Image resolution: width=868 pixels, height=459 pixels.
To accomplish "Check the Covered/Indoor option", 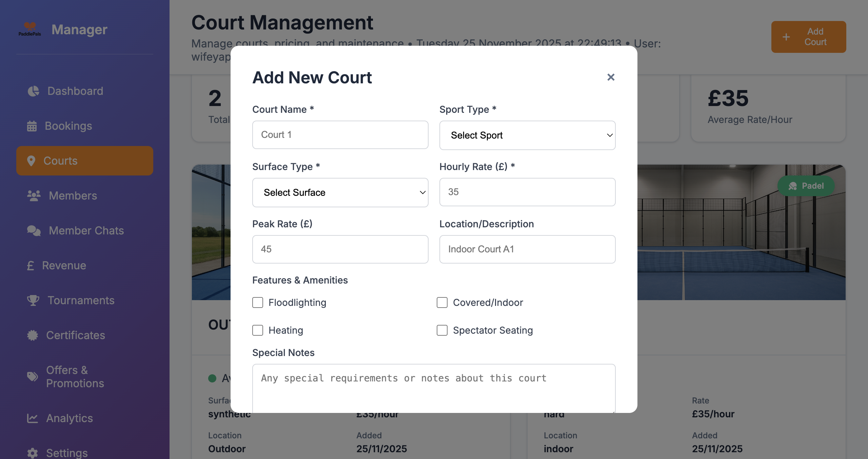I will pyautogui.click(x=442, y=302).
